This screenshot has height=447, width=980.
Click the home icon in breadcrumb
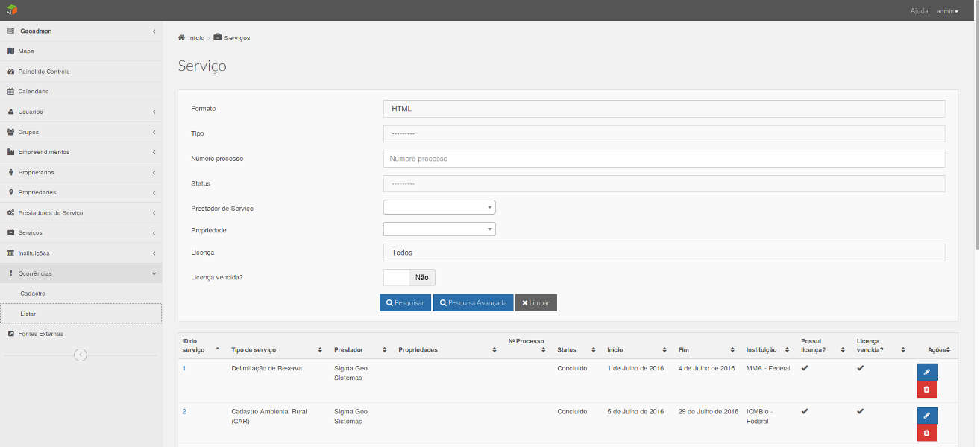point(181,37)
